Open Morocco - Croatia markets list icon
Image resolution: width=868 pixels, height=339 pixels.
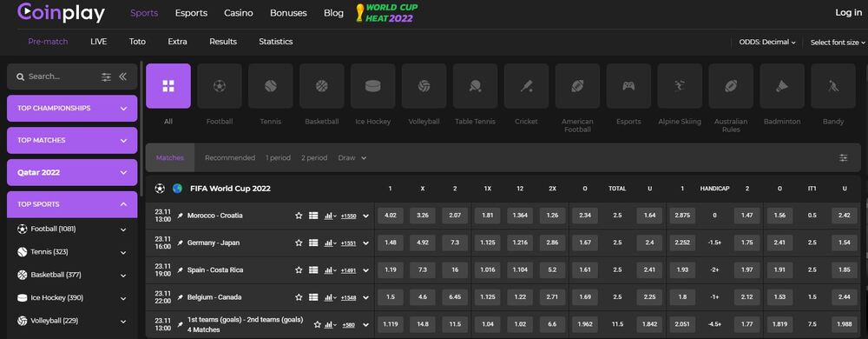(313, 216)
